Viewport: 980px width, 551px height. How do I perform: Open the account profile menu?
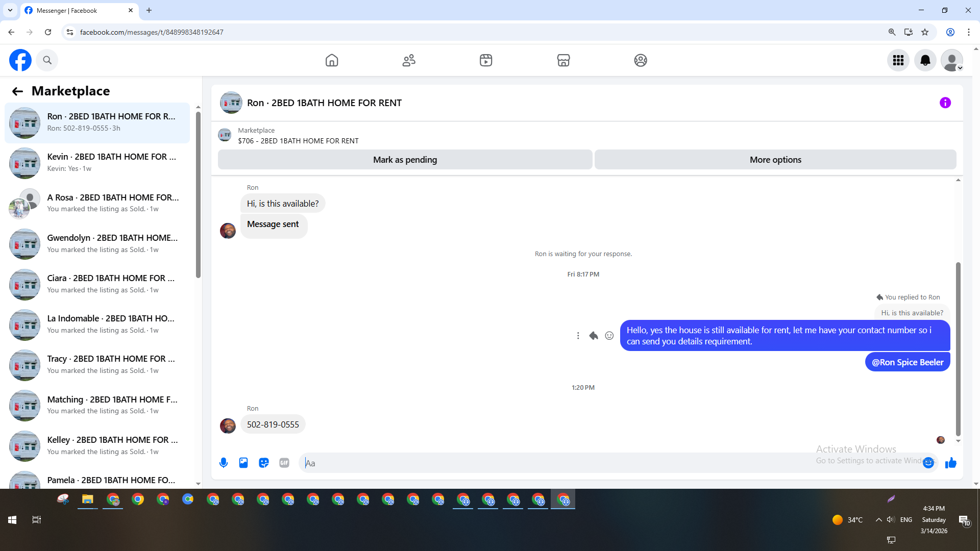(x=952, y=60)
